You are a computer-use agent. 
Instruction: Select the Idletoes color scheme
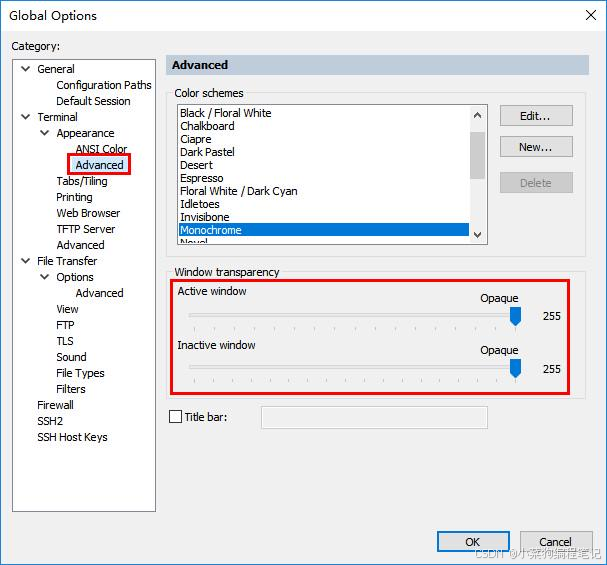[324, 204]
